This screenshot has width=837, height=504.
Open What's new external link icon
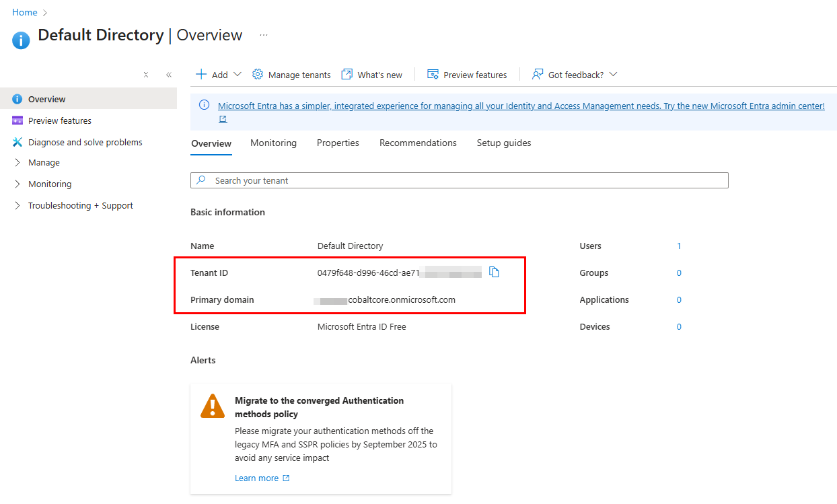coord(347,75)
